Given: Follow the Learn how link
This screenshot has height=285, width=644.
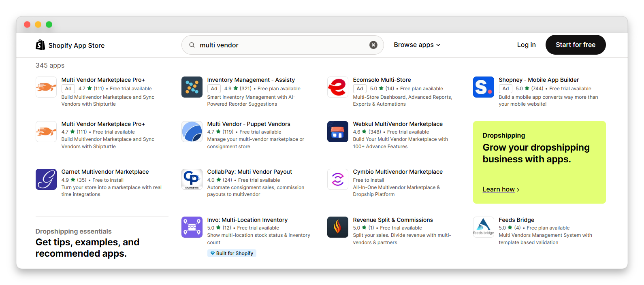Looking at the screenshot, I should pyautogui.click(x=501, y=189).
